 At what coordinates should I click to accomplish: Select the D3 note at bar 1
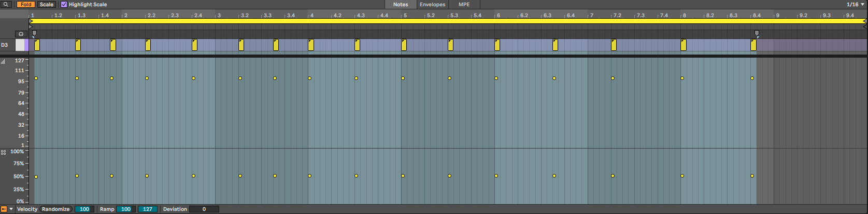tap(37, 45)
